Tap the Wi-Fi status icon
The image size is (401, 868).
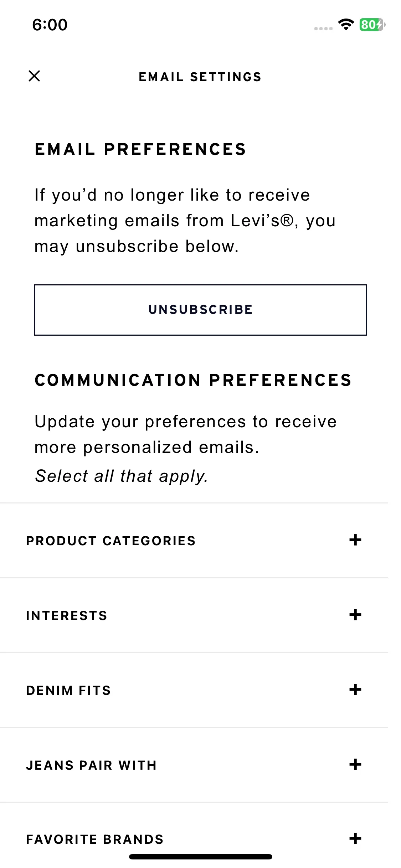(346, 25)
